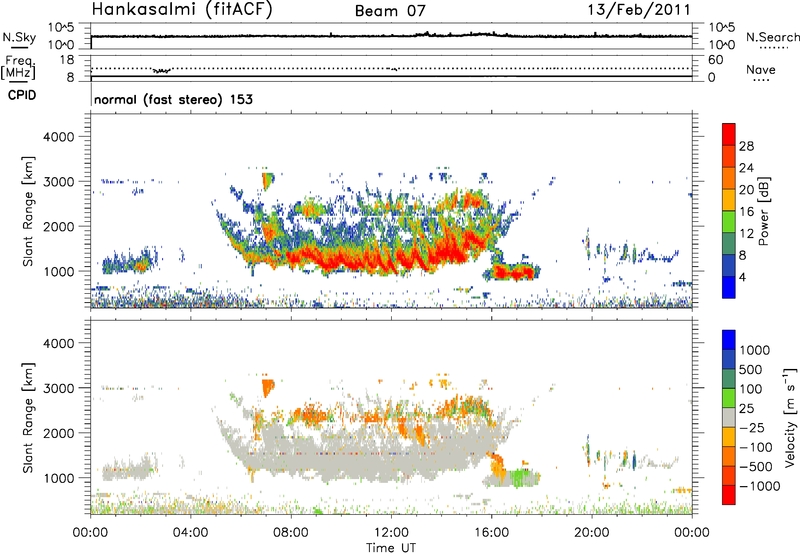The width and height of the screenshot is (800, 554).
Task: Click the 'N.Sky' legend label
Action: pyautogui.click(x=19, y=37)
